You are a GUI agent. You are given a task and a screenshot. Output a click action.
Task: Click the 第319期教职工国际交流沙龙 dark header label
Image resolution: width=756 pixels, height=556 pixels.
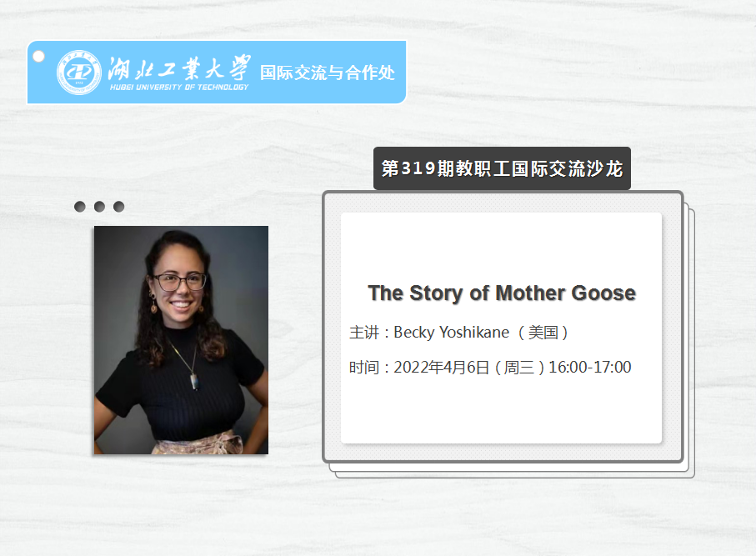click(x=502, y=168)
